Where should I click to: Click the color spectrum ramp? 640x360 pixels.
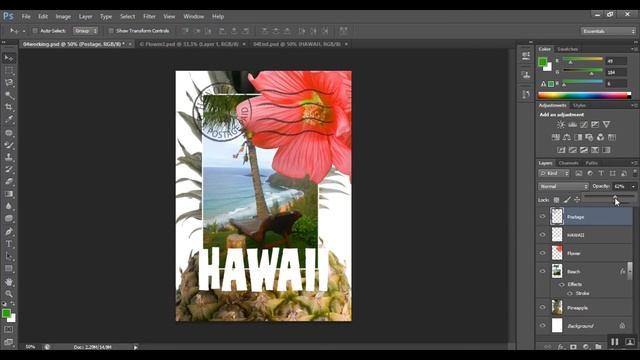point(584,96)
